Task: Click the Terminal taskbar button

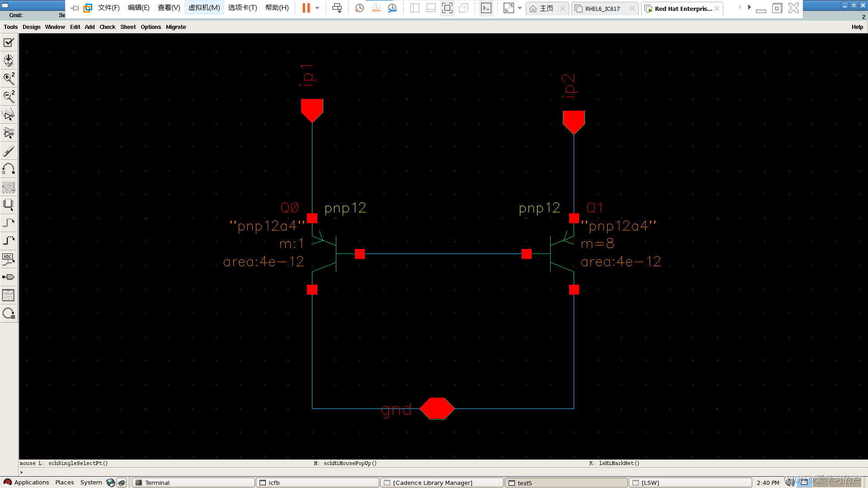Action: (157, 483)
